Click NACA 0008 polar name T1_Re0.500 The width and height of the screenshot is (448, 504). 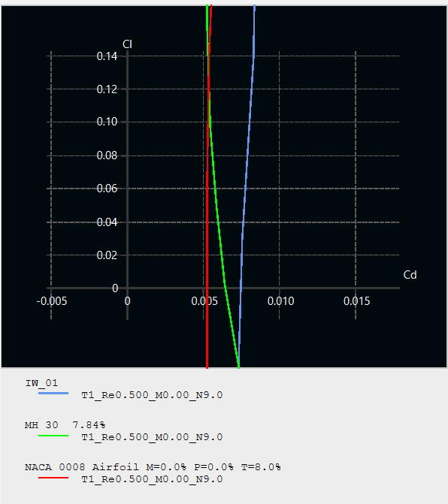pyautogui.click(x=152, y=479)
